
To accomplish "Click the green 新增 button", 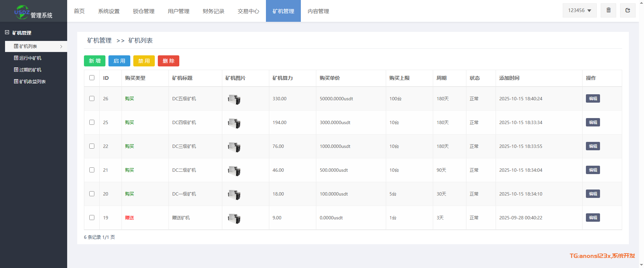I will (95, 61).
